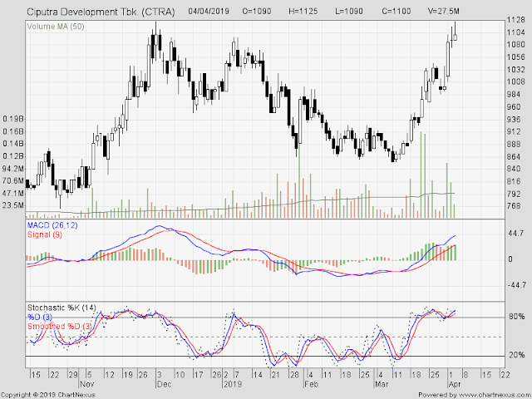Viewport: 532px width, 399px height.
Task: Click the 2019 year label on time axis
Action: tap(233, 384)
